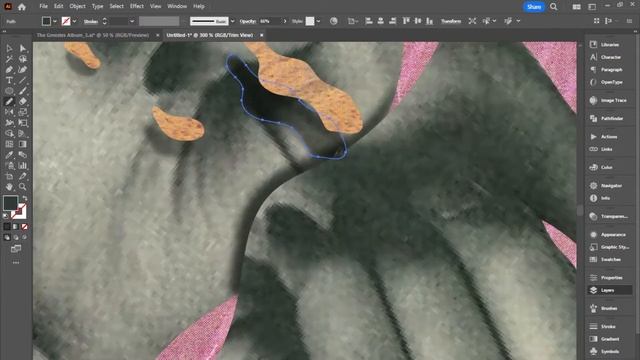Image resolution: width=640 pixels, height=360 pixels.
Task: Click the stroke weight stepper arrows
Action: (105, 21)
